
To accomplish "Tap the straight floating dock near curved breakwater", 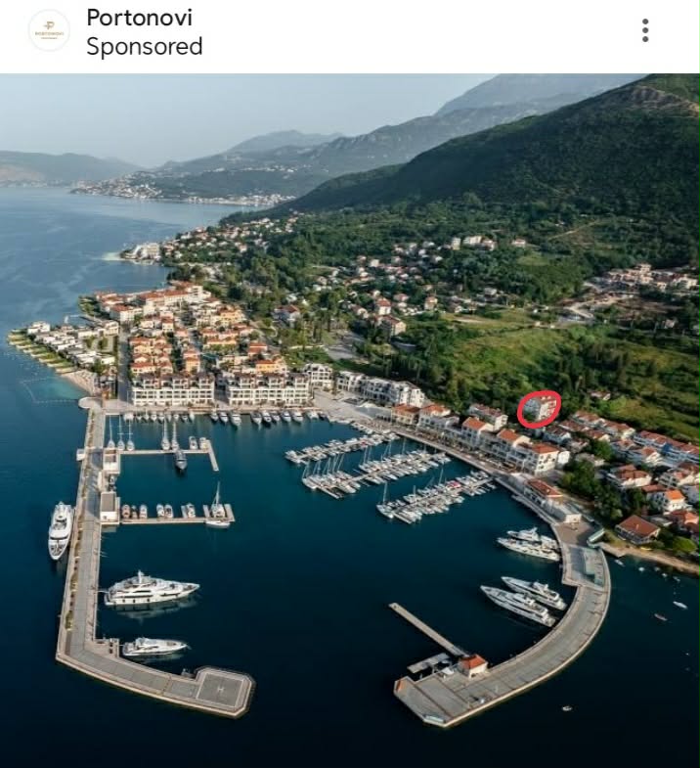I will click(x=426, y=629).
